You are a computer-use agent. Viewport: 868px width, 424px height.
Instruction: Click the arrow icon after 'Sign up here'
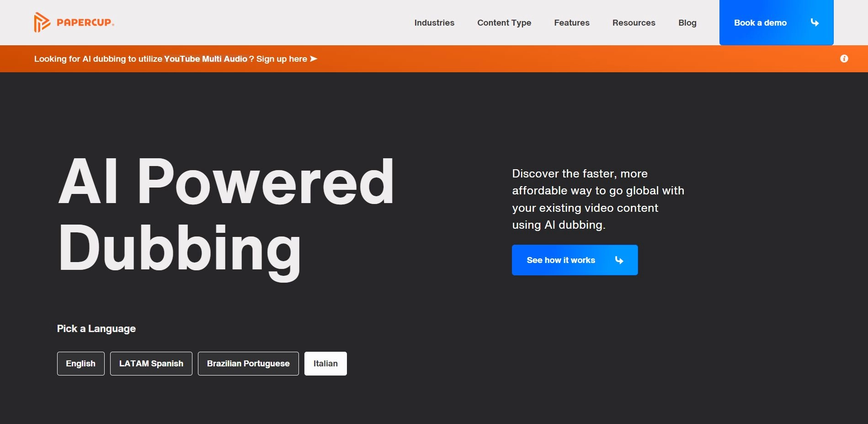click(314, 59)
